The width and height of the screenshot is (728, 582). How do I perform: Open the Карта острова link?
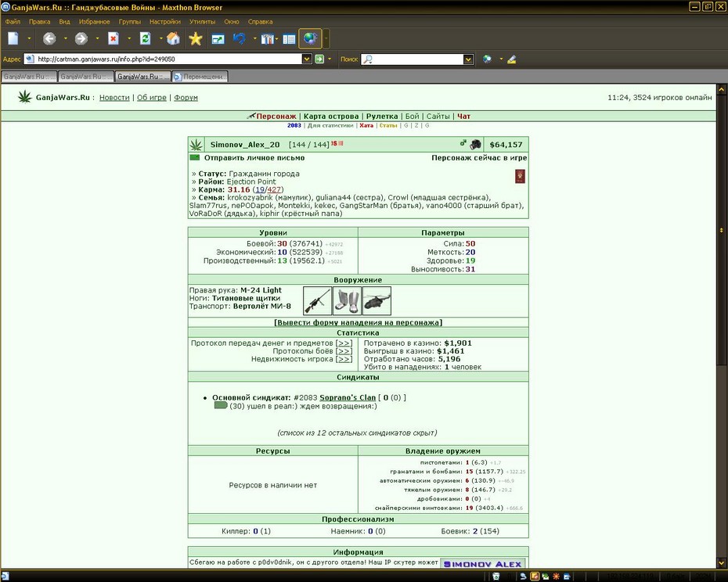pyautogui.click(x=331, y=117)
